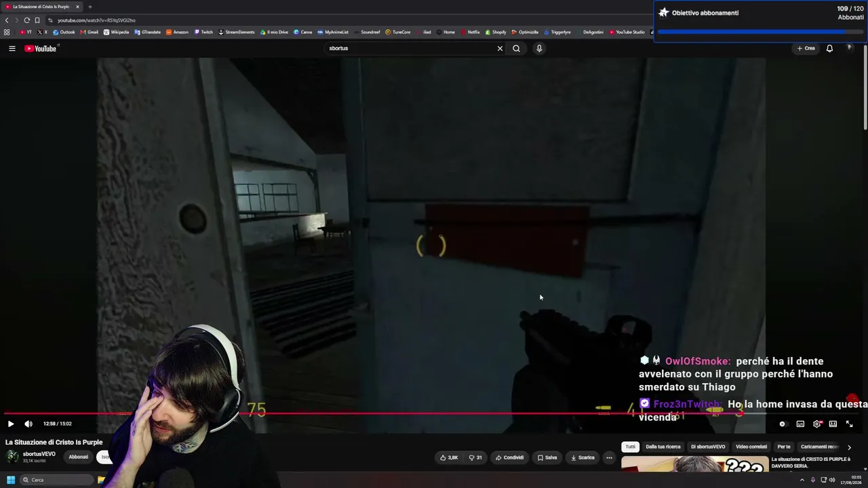The height and width of the screenshot is (488, 868).
Task: Open the GTranslate bookmark
Action: pos(148,32)
